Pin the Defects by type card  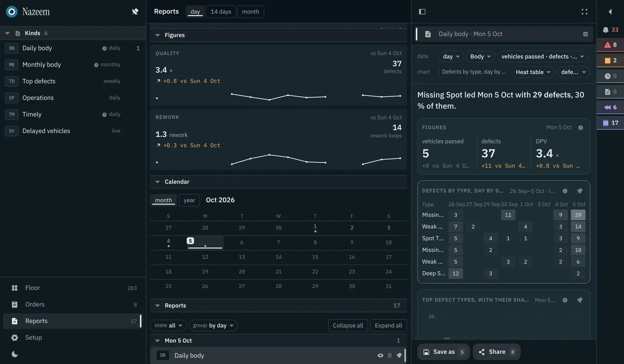[x=580, y=191]
